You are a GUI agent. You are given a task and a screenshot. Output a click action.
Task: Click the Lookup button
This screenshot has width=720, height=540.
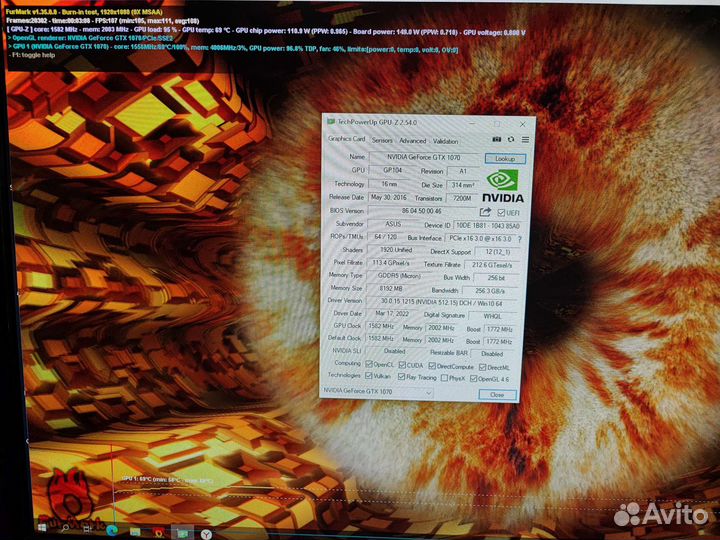click(505, 158)
